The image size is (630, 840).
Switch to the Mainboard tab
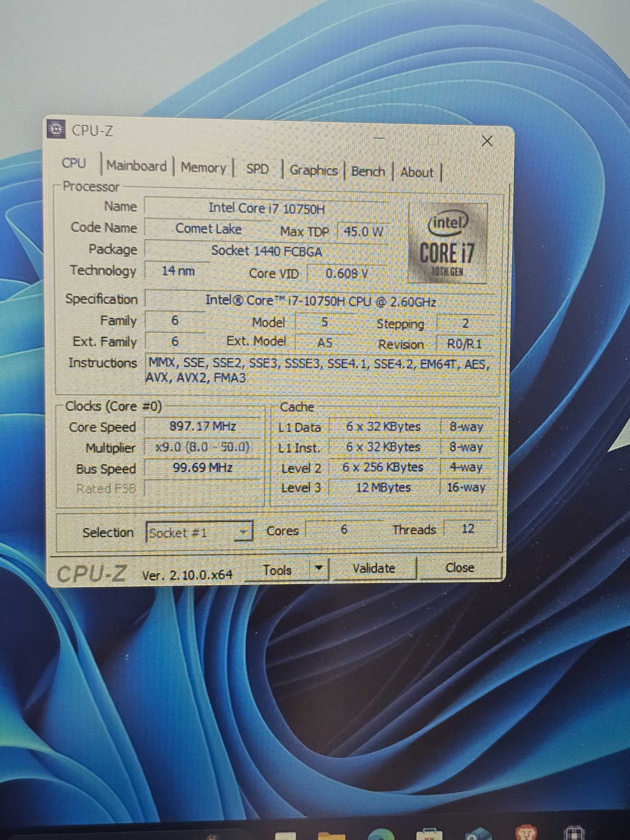point(136,166)
